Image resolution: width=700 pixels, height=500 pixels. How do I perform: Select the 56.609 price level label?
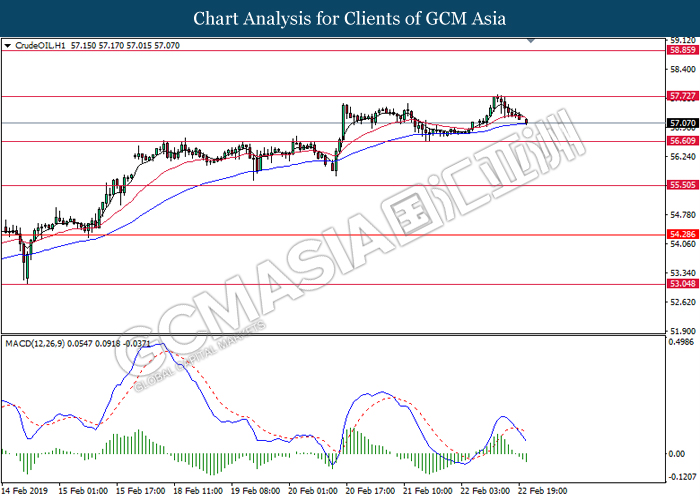pos(682,141)
